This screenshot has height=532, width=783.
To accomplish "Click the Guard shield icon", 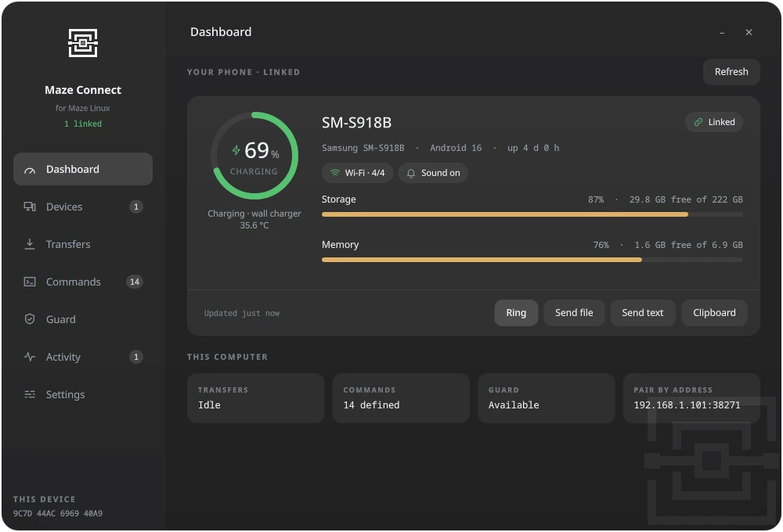I will (30, 319).
